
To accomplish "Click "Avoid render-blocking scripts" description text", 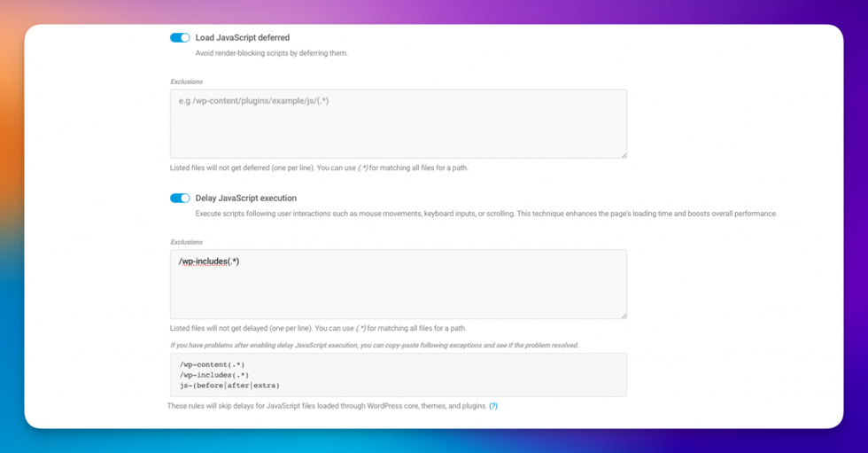I will click(271, 53).
